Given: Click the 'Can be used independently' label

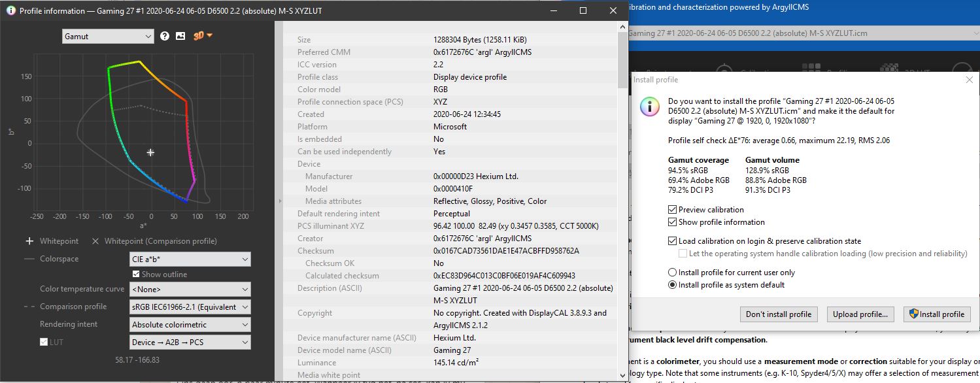Looking at the screenshot, I should 345,152.
